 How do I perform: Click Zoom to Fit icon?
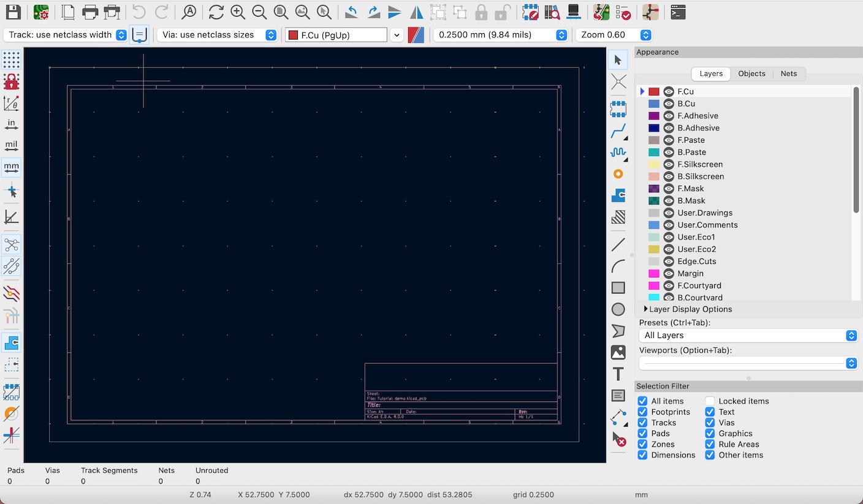[x=281, y=12]
